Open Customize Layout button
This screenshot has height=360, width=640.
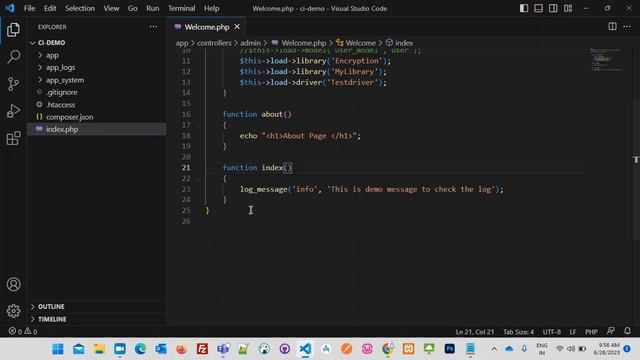coord(568,8)
